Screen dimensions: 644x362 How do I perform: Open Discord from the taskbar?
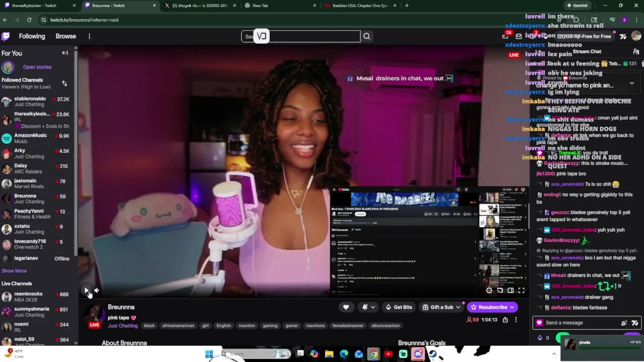pyautogui.click(x=418, y=354)
